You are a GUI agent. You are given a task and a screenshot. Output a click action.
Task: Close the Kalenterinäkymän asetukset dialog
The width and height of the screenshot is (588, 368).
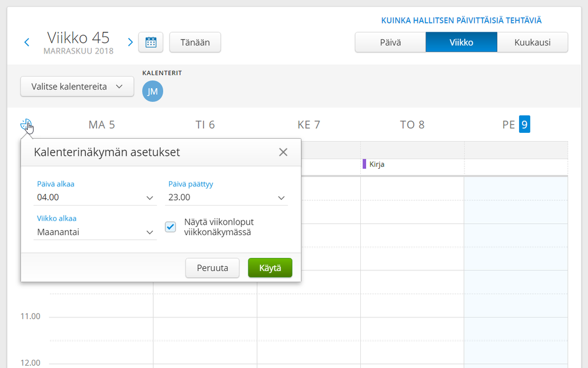tap(283, 152)
